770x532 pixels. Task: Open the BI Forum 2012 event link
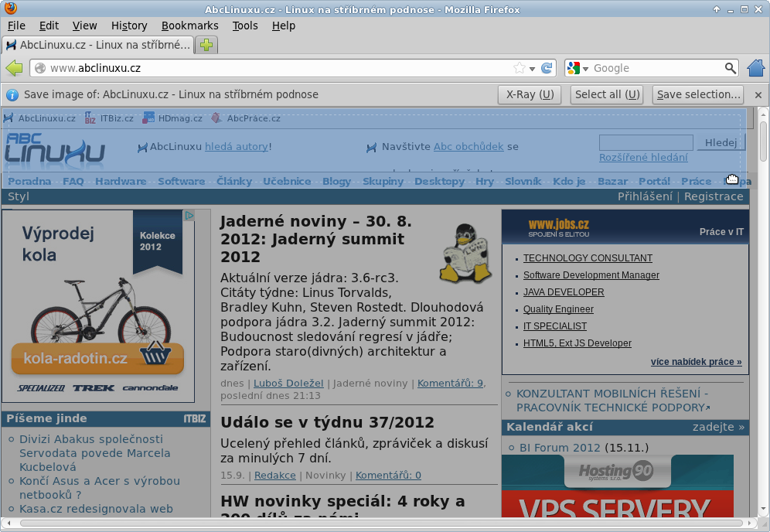coord(560,448)
